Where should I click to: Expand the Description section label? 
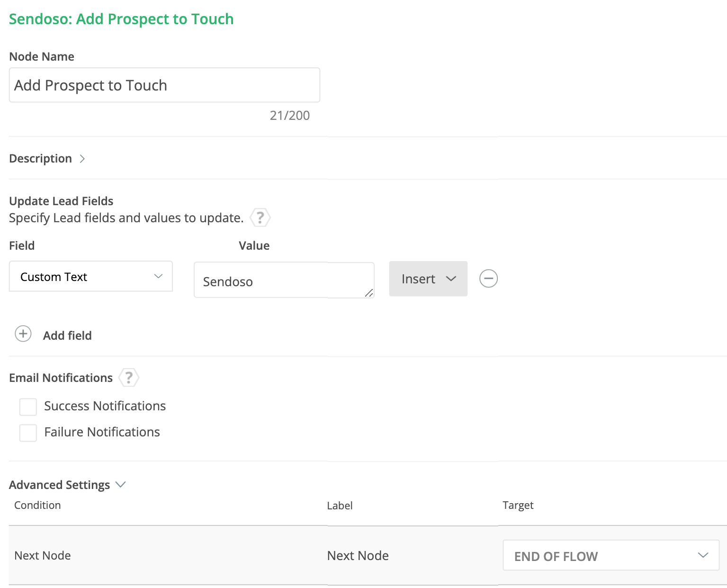(41, 159)
